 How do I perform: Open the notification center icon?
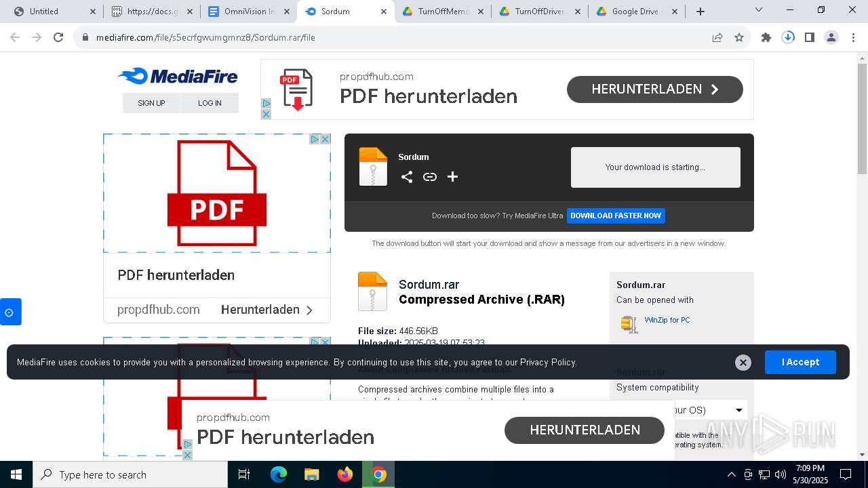pyautogui.click(x=846, y=474)
